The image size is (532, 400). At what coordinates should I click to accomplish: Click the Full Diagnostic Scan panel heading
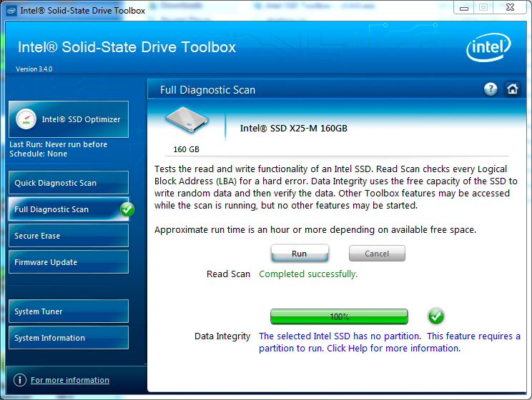coord(207,90)
